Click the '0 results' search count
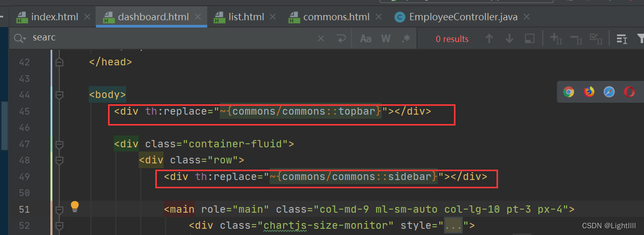This screenshot has height=235, width=644. [x=452, y=39]
